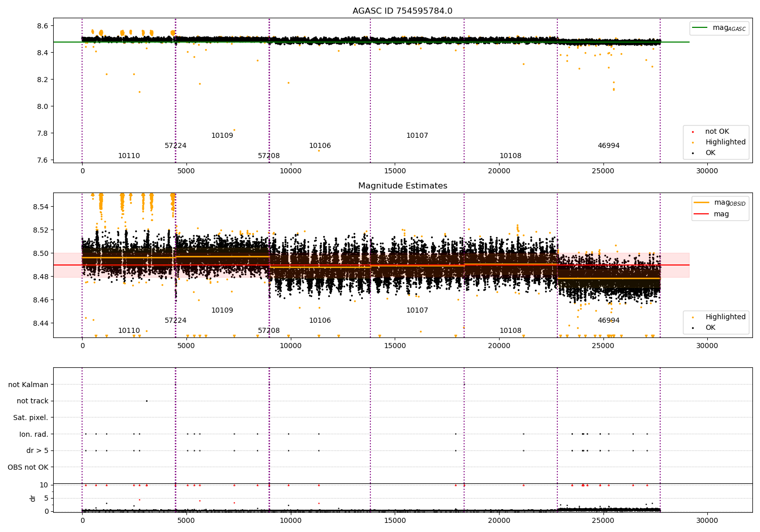Click OBSID label 10108 in Magnitude Estimates plot
Viewport: 760px width, 532px height.
(x=510, y=330)
